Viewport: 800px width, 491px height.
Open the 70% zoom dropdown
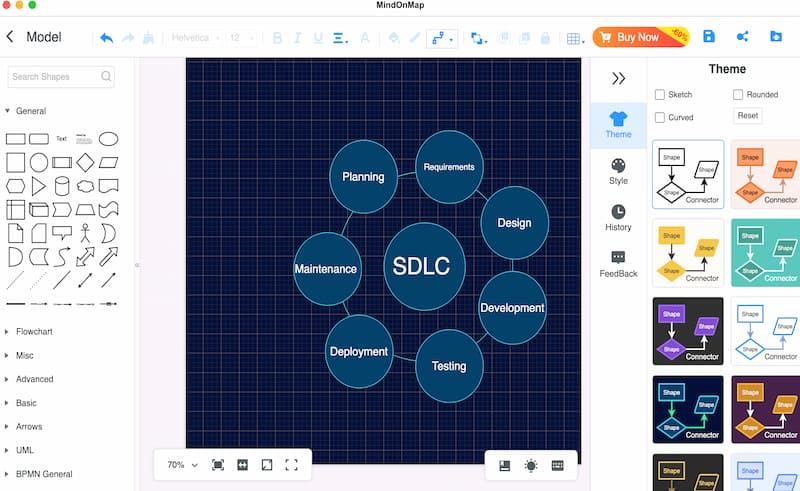[182, 464]
